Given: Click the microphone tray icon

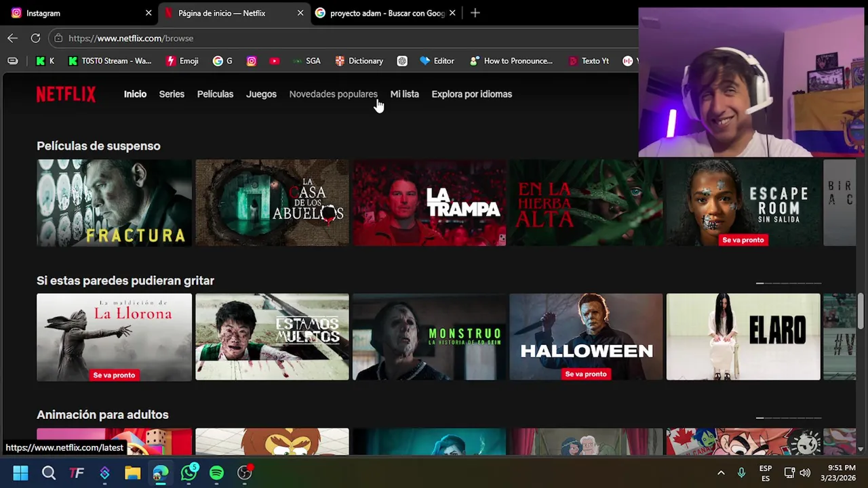Looking at the screenshot, I should click(x=741, y=472).
